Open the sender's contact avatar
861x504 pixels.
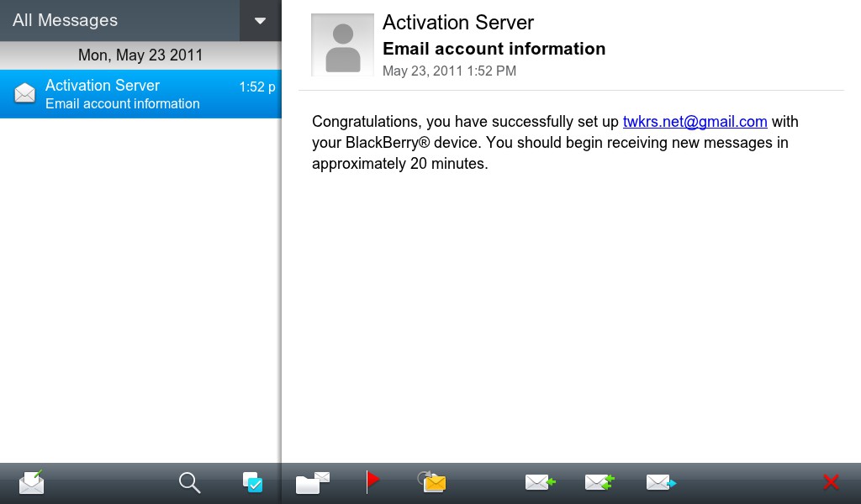click(x=343, y=45)
